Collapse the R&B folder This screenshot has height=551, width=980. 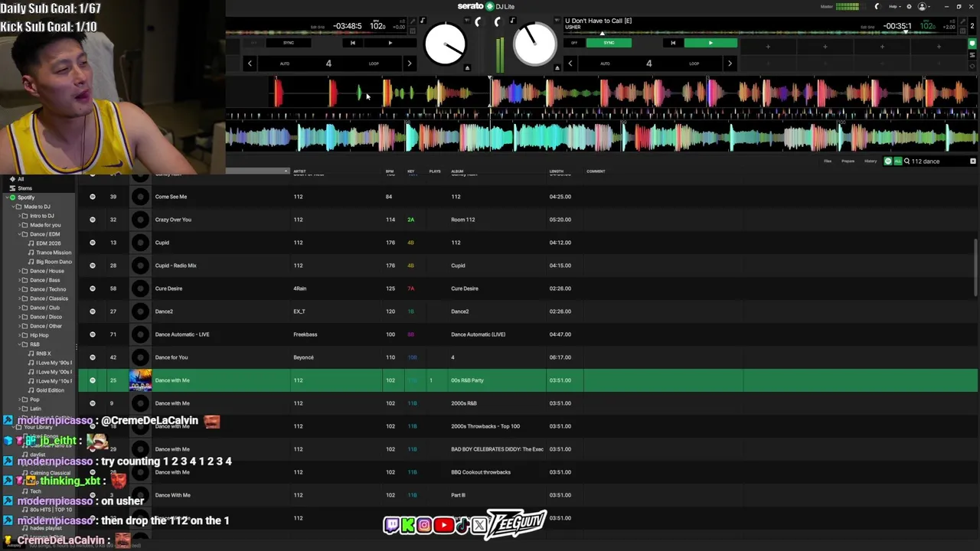click(x=18, y=344)
